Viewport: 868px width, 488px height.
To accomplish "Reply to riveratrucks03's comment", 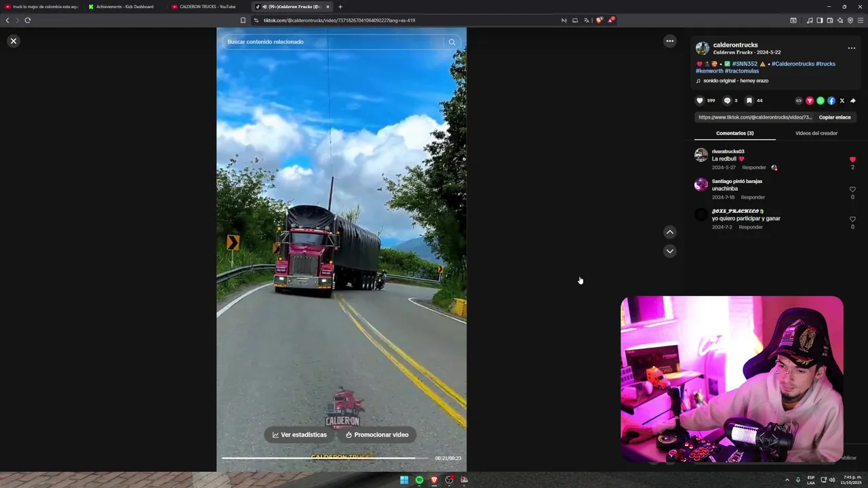I will click(753, 167).
